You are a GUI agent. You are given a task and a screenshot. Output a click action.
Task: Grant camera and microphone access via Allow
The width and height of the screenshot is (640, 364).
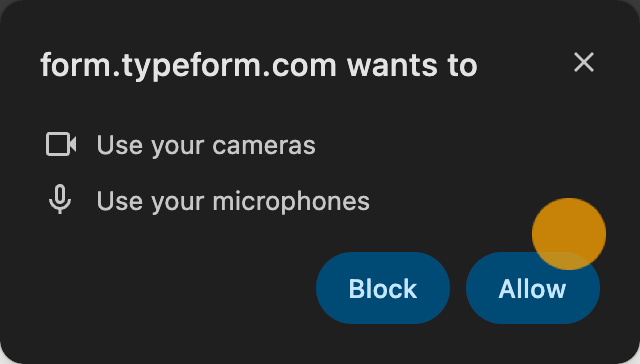(533, 288)
